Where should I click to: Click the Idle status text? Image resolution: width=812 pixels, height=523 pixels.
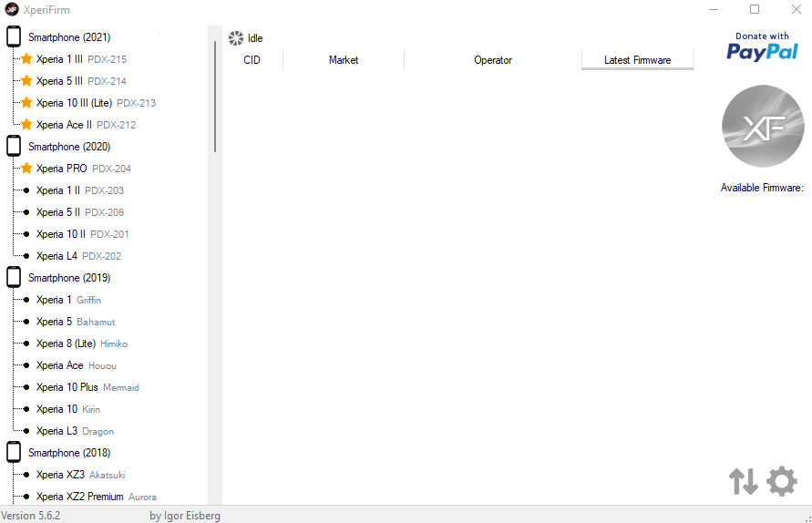(255, 38)
